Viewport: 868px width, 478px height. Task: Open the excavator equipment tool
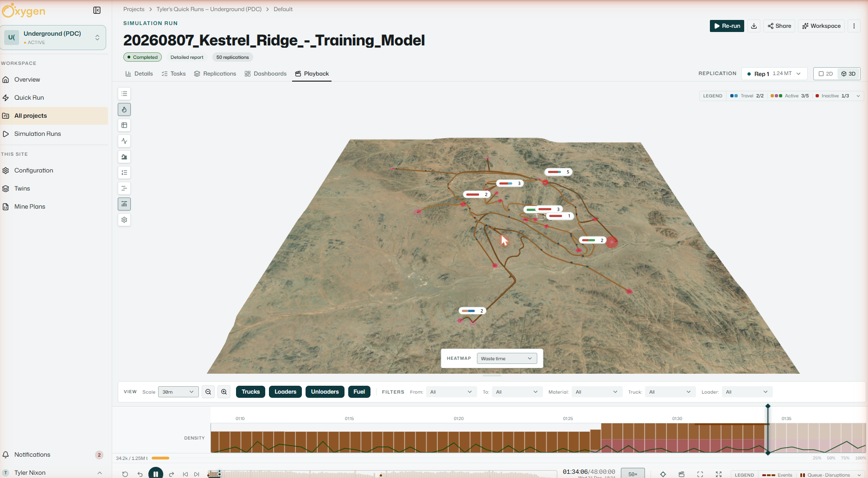(124, 157)
